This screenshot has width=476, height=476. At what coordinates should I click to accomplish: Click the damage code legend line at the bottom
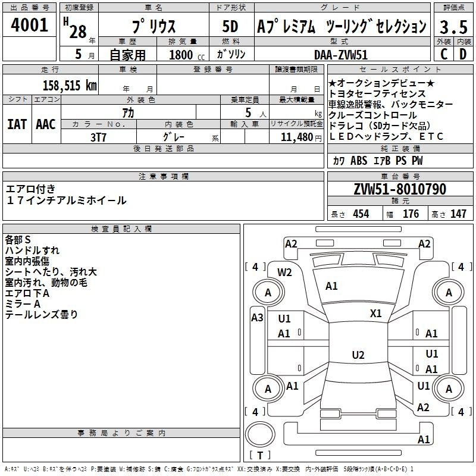tap(209, 469)
